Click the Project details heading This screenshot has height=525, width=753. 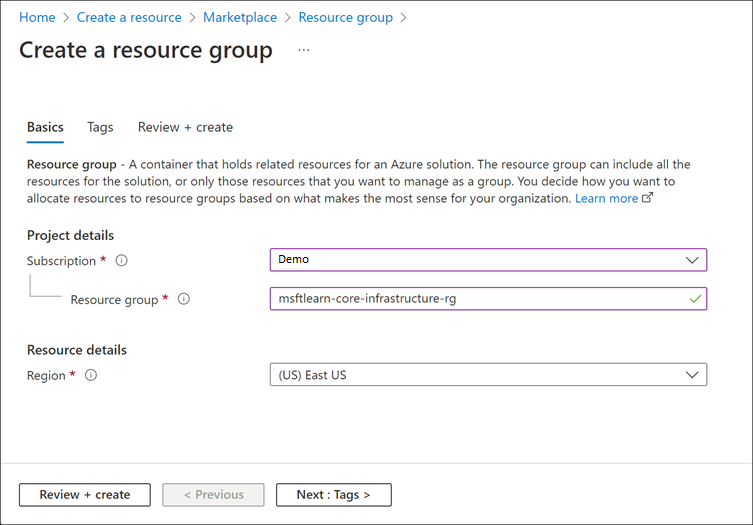70,235
